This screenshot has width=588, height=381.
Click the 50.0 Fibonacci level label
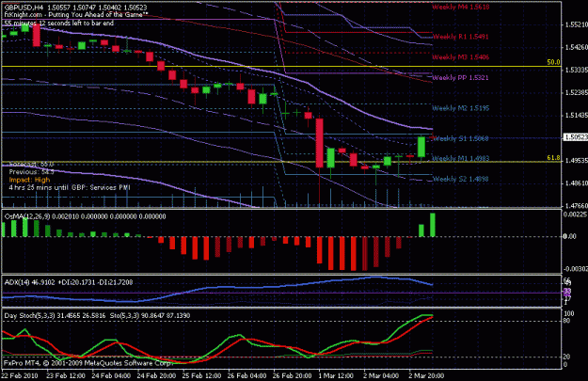point(553,62)
